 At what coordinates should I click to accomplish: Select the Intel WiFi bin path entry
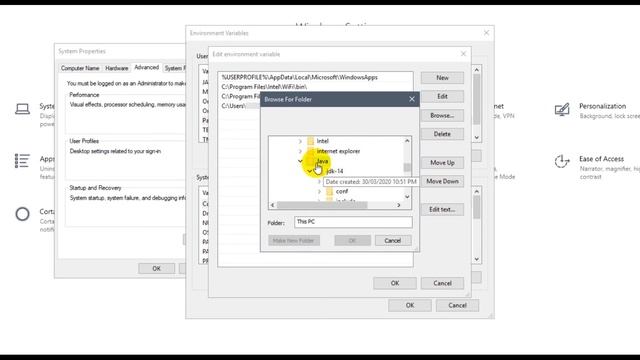[315, 87]
